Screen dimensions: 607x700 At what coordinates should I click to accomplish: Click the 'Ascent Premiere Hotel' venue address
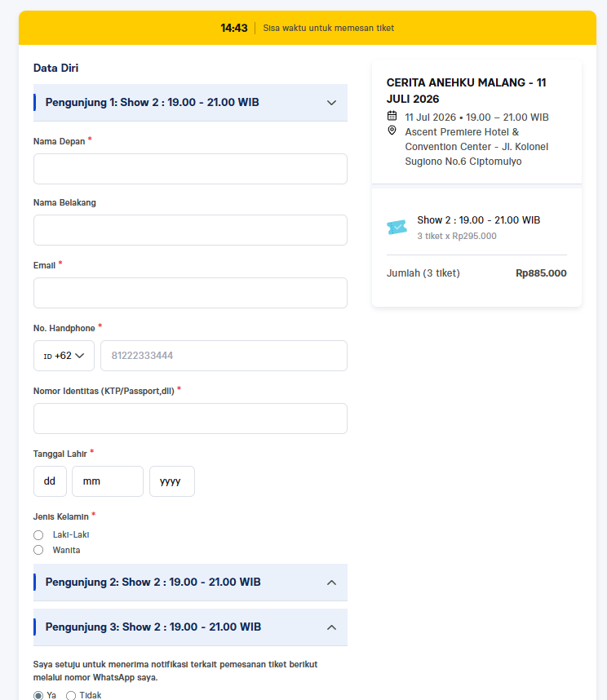click(476, 147)
